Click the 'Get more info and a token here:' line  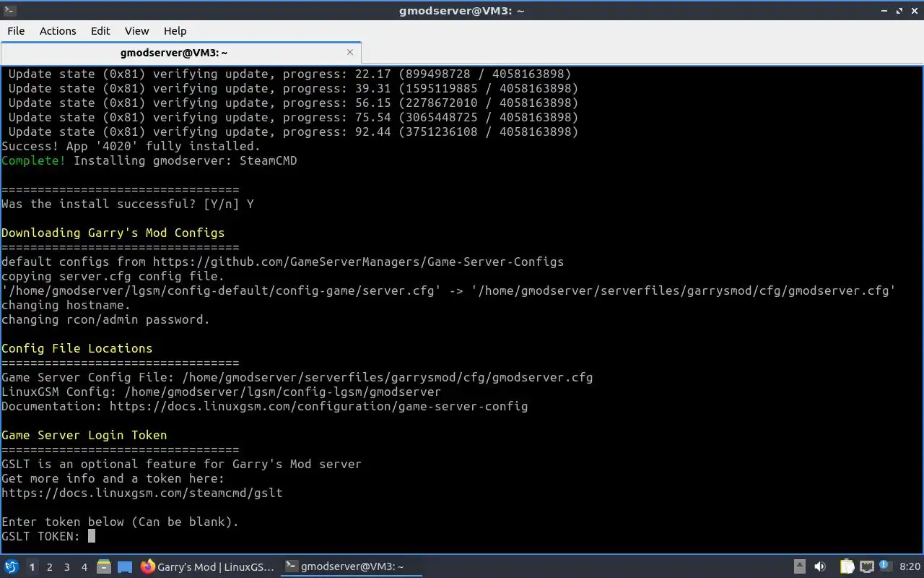113,478
